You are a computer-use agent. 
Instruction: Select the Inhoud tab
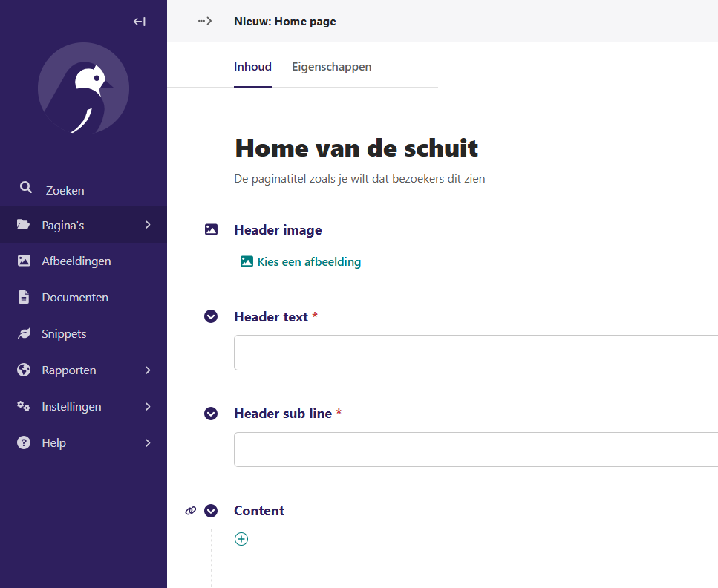(x=252, y=66)
